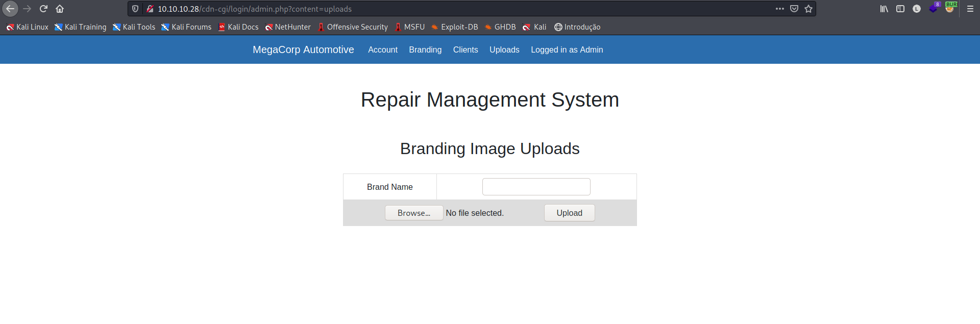Focus the Brand Name text field

click(x=536, y=187)
